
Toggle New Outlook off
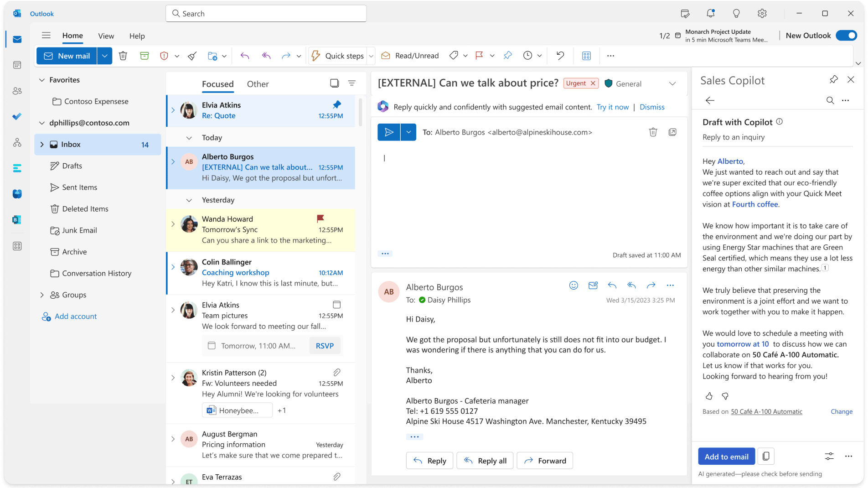pyautogui.click(x=846, y=35)
